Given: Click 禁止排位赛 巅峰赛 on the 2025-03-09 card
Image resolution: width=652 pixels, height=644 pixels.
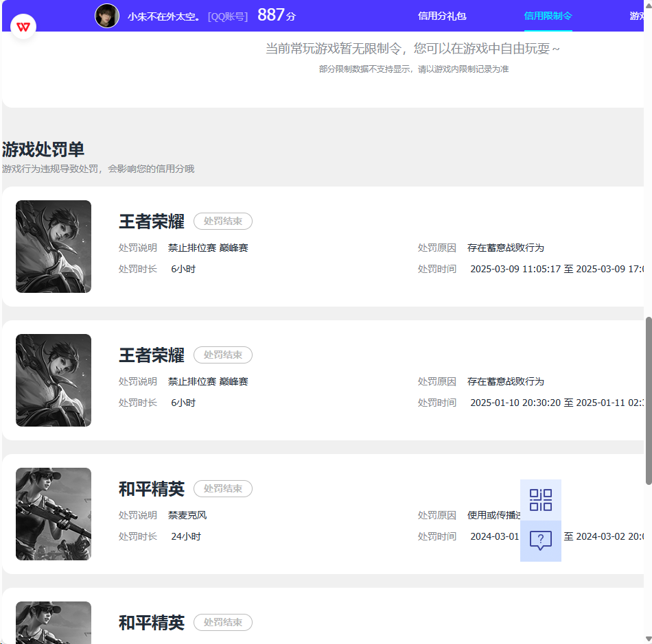Looking at the screenshot, I should [208, 248].
